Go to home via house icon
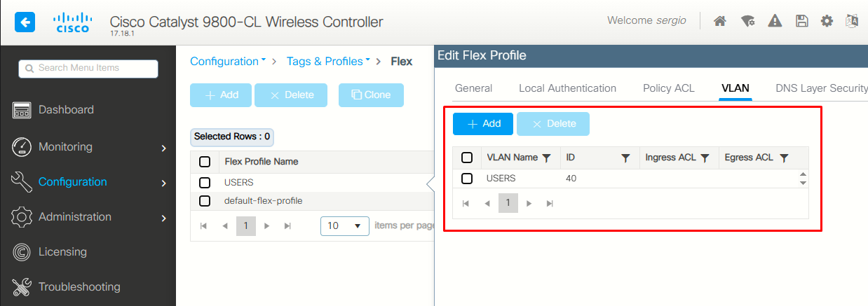The width and height of the screenshot is (868, 306). click(x=719, y=21)
